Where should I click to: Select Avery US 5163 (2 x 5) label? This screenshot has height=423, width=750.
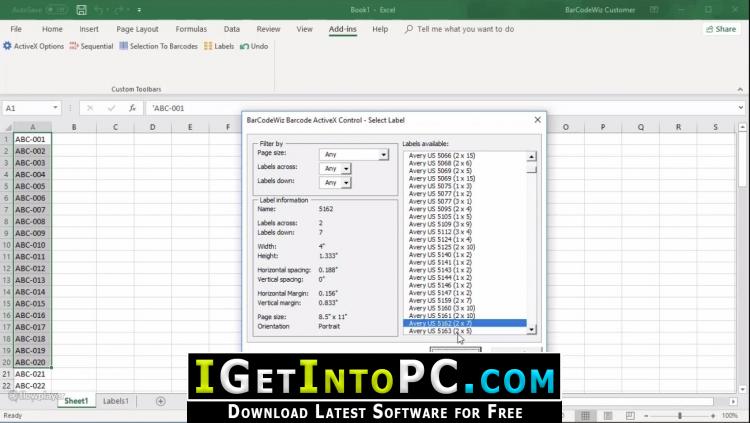point(440,331)
